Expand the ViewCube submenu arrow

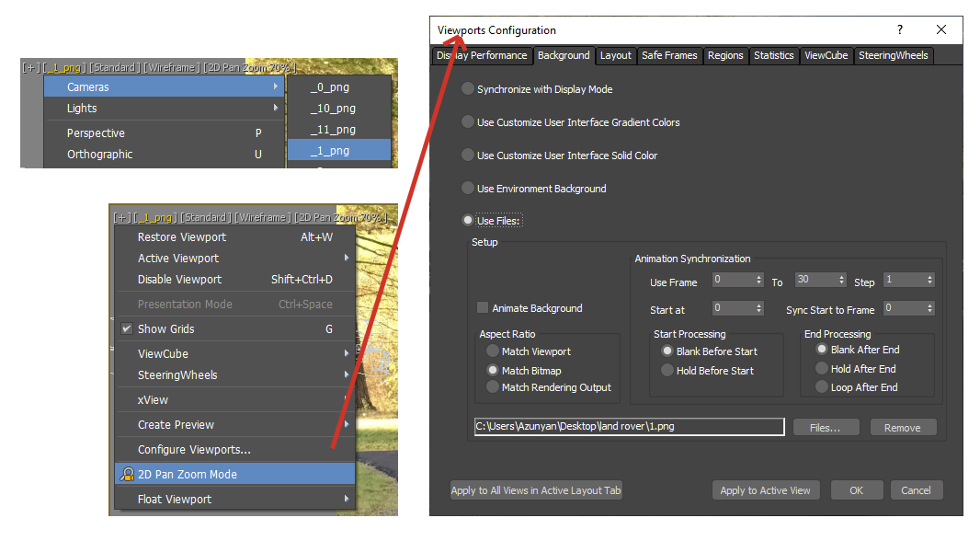[347, 353]
